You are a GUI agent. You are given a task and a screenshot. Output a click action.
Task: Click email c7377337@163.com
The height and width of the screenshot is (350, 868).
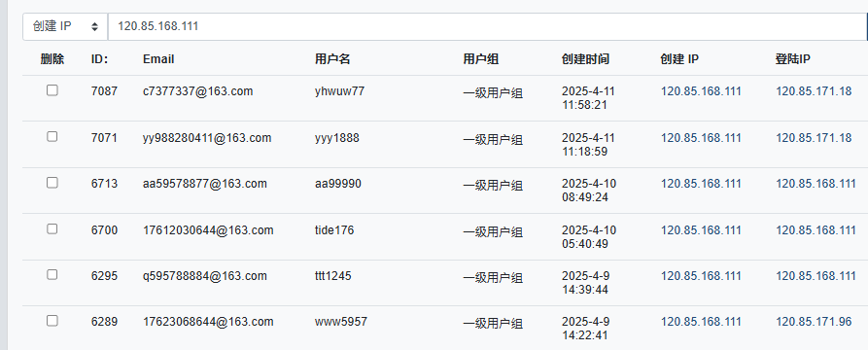tap(197, 91)
